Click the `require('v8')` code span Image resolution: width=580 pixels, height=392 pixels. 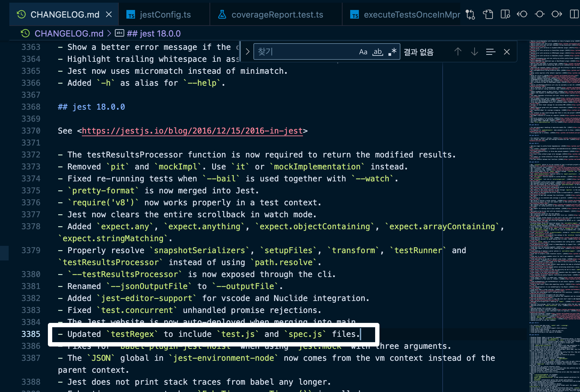point(103,203)
